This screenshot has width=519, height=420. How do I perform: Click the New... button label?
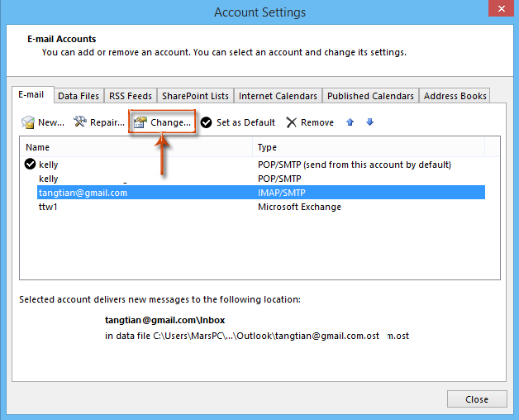coord(51,122)
